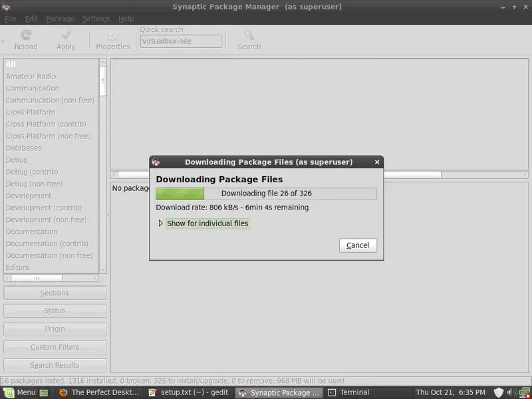Open the Settings menu
532x399 pixels.
96,19
